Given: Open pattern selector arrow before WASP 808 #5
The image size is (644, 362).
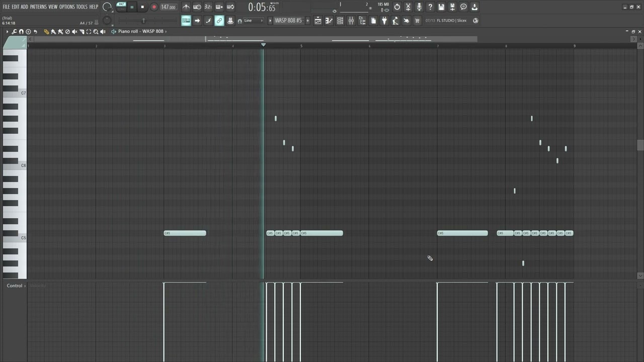Looking at the screenshot, I should coord(270,21).
